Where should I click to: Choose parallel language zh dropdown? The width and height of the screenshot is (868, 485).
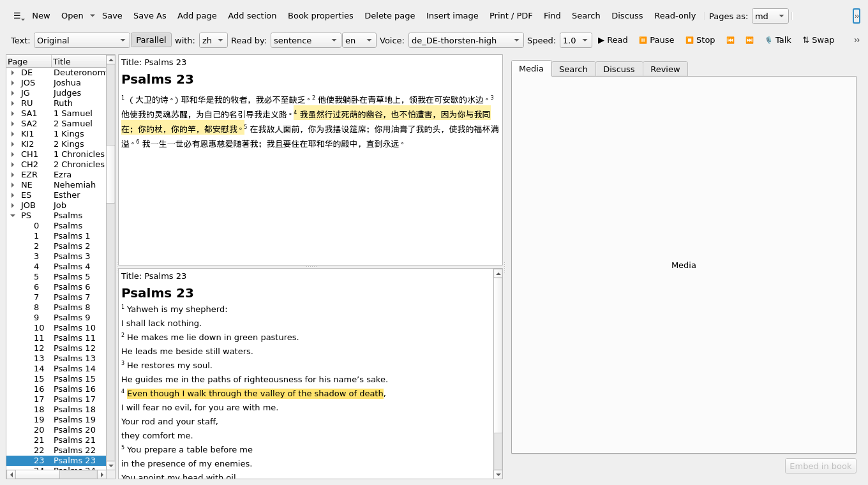[213, 40]
